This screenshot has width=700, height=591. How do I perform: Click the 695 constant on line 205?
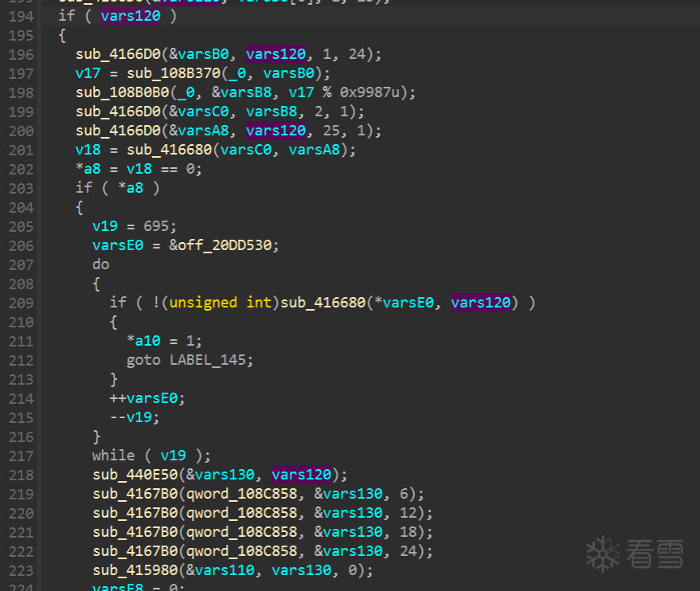[x=156, y=226]
